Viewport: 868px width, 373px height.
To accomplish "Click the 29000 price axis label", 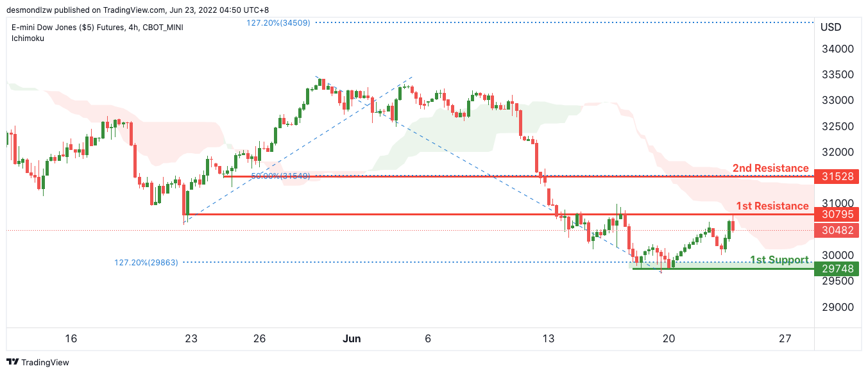I will click(x=835, y=307).
